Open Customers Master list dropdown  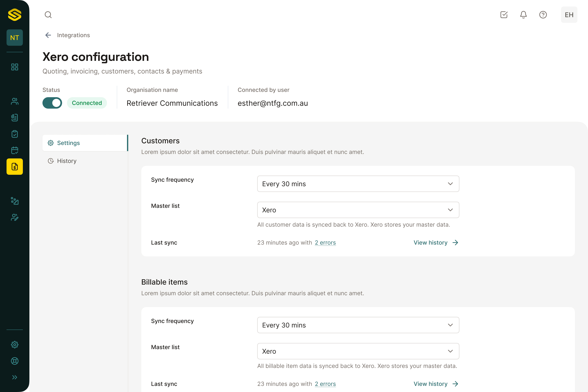coord(358,210)
